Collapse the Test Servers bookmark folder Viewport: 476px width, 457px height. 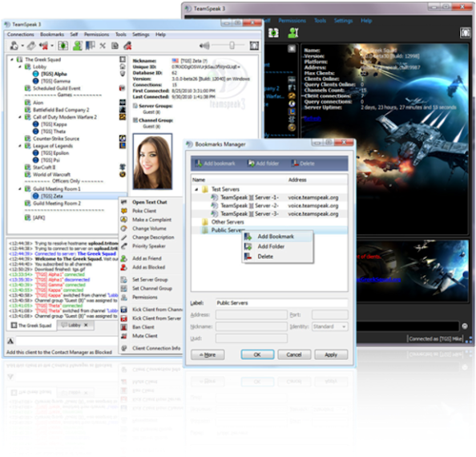click(x=196, y=189)
